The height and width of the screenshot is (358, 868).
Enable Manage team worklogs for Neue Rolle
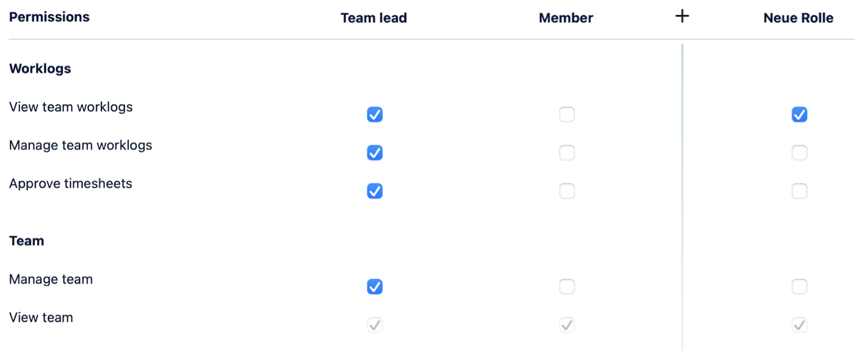(x=799, y=153)
